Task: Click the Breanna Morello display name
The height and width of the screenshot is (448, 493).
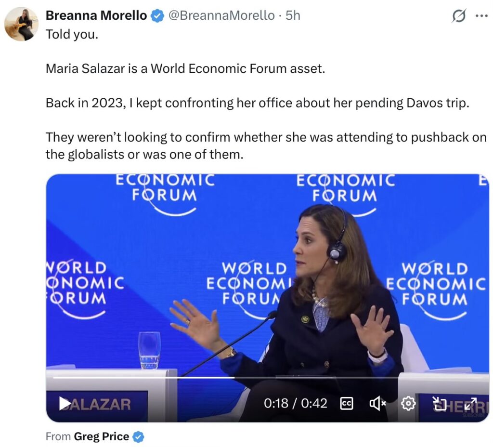Action: tap(96, 15)
